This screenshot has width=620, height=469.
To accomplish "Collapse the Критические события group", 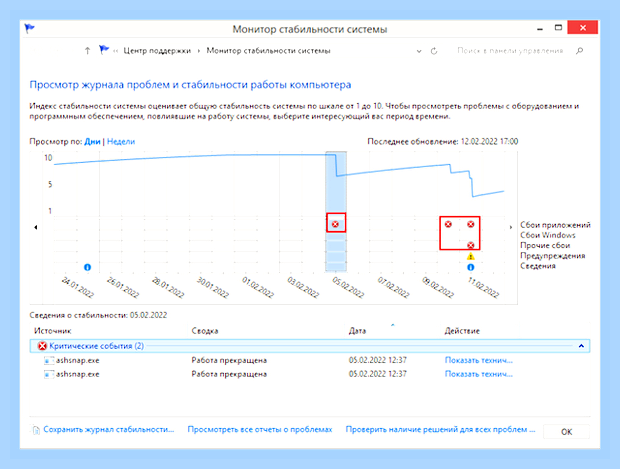I will point(581,346).
